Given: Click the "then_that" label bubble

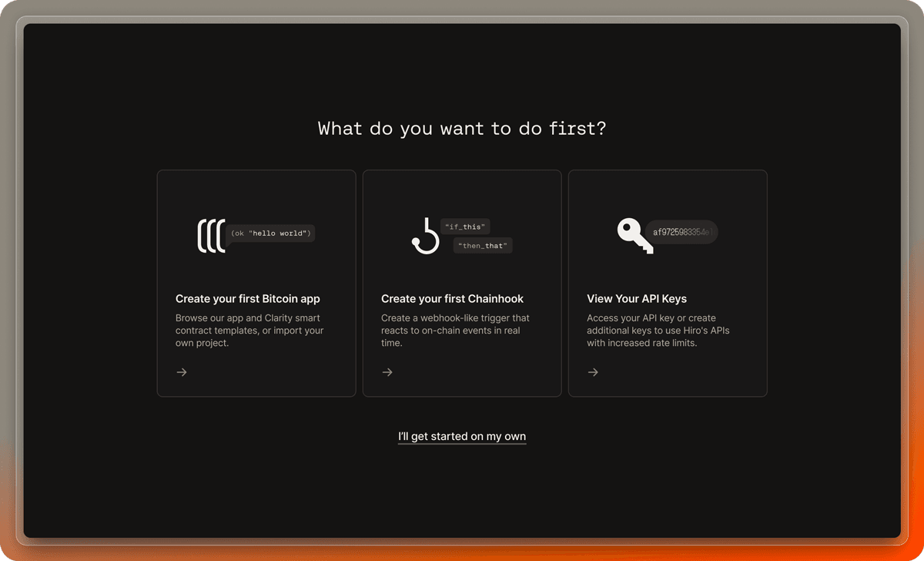Looking at the screenshot, I should (x=483, y=245).
